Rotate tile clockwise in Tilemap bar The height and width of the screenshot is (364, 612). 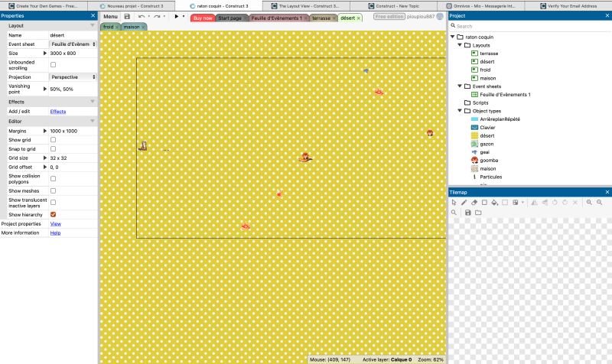tap(565, 203)
